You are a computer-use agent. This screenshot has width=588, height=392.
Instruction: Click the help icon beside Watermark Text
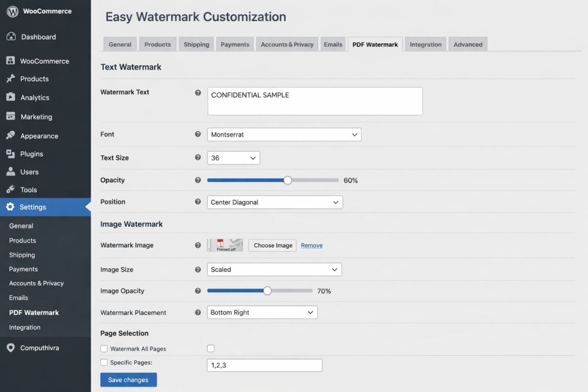coord(198,92)
